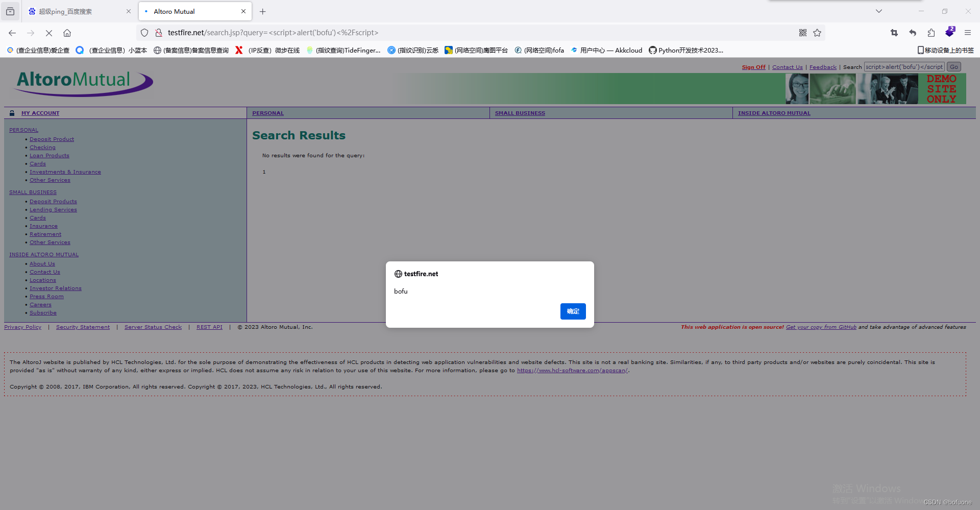Image resolution: width=980 pixels, height=510 pixels.
Task: Close the Altoro Mutual tab
Action: (243, 11)
